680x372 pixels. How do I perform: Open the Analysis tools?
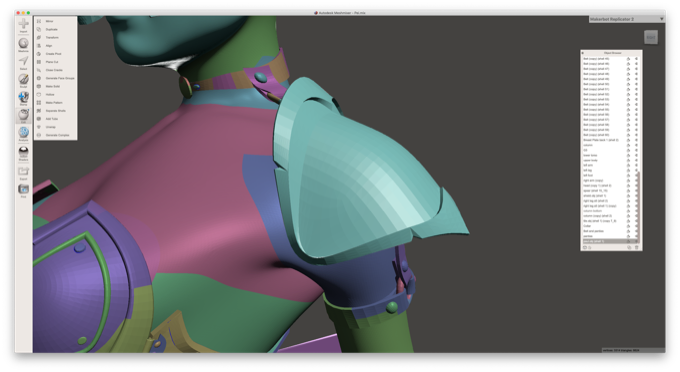[x=23, y=134]
